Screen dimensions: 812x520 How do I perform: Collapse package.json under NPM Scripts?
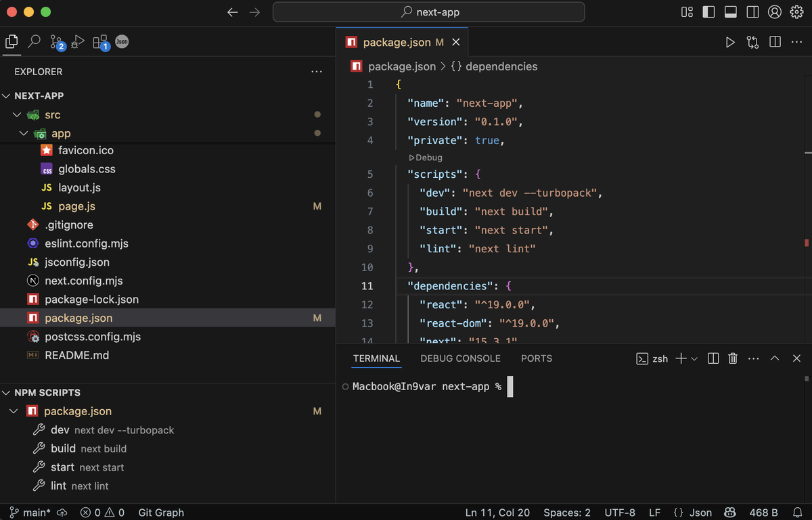click(x=14, y=411)
